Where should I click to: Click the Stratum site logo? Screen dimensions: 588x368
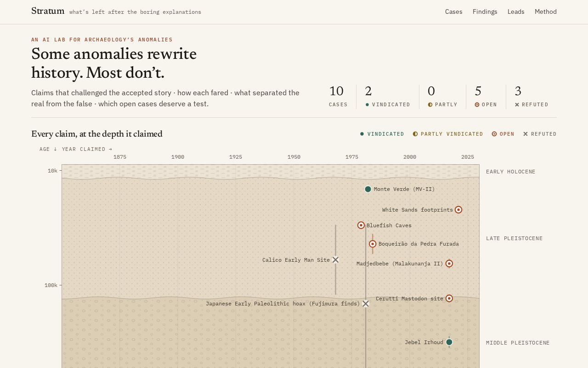pyautogui.click(x=48, y=11)
